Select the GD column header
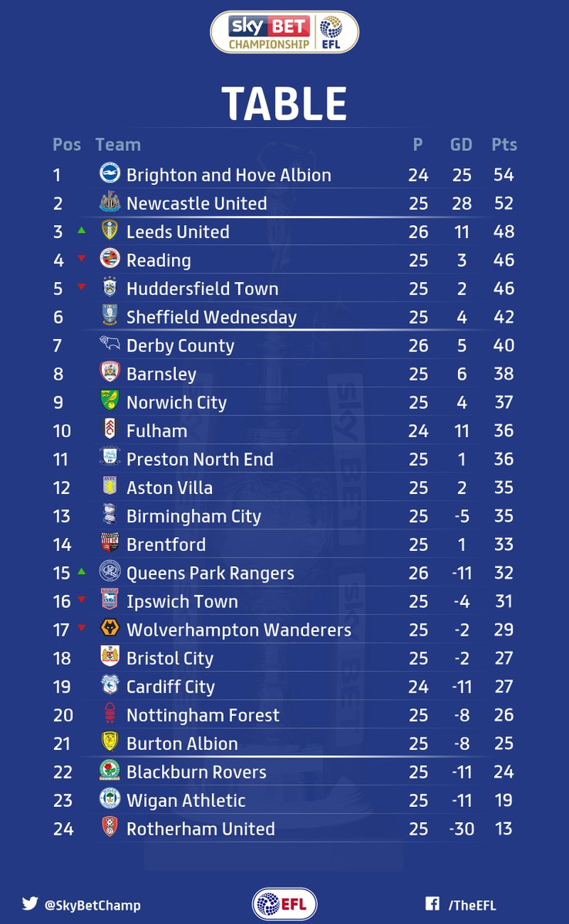The width and height of the screenshot is (569, 924). coord(461,144)
